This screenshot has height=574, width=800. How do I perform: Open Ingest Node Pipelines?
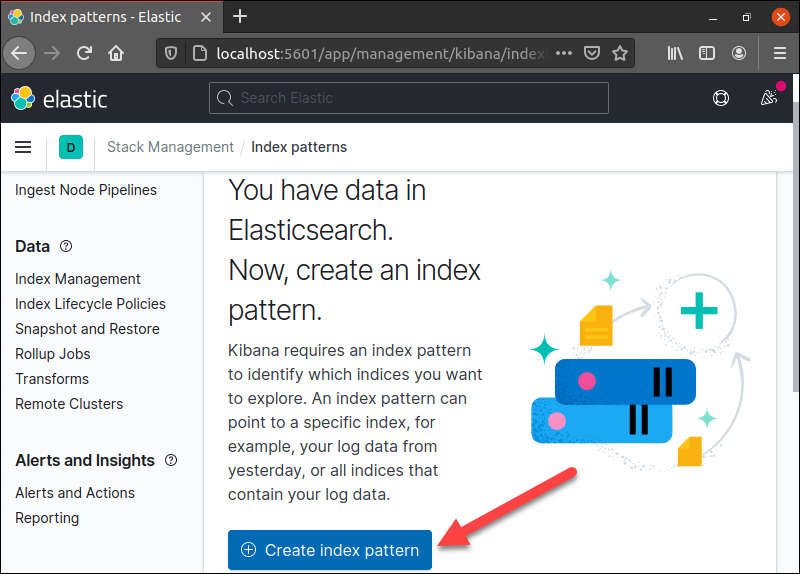click(x=86, y=190)
